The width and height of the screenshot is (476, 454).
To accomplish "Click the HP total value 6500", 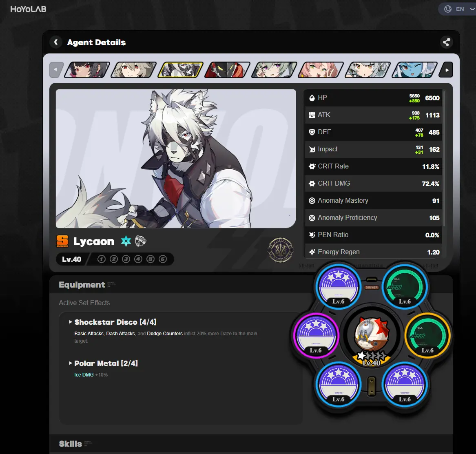I will [432, 98].
